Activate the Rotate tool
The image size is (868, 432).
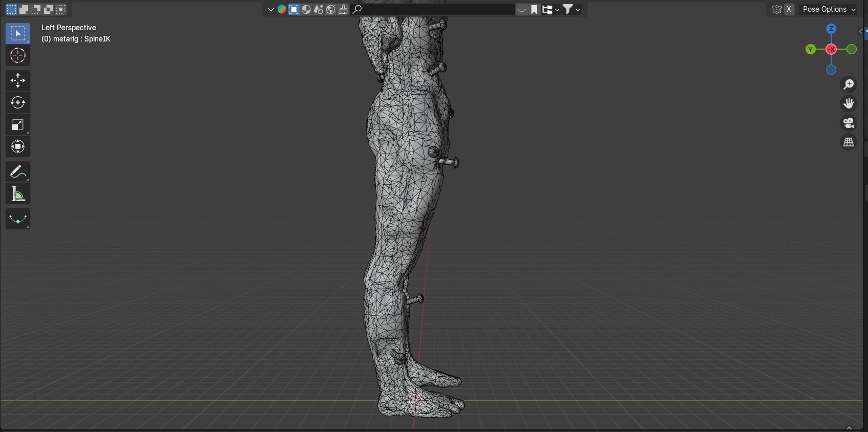(18, 102)
